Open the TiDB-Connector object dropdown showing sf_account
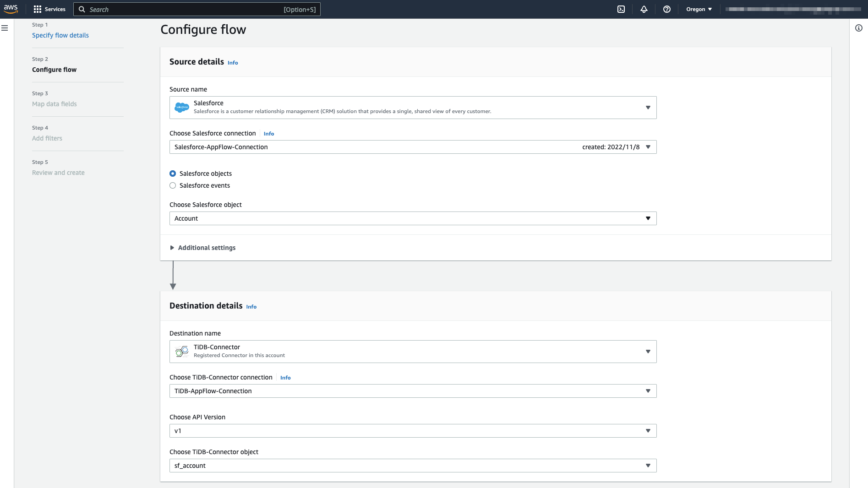Screen dimensions: 868x488 412,466
